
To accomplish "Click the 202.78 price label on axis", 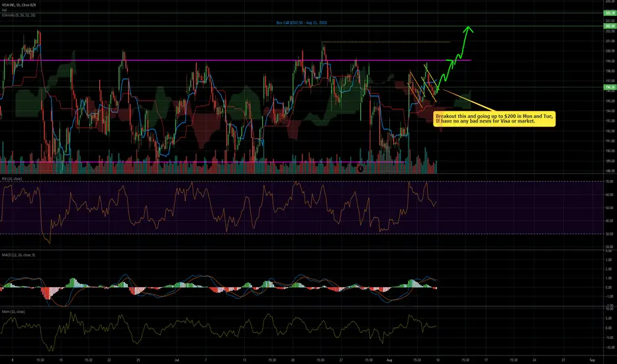I will click(x=610, y=13).
